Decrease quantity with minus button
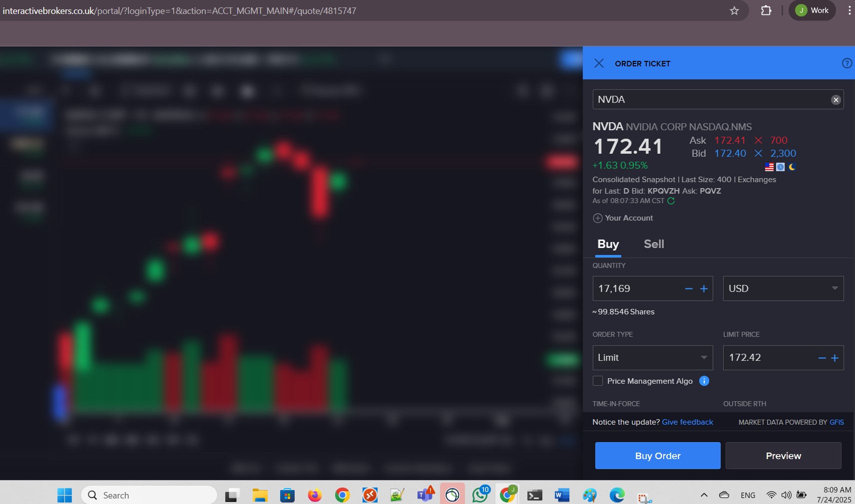Viewport: 855px width, 504px height. 689,289
